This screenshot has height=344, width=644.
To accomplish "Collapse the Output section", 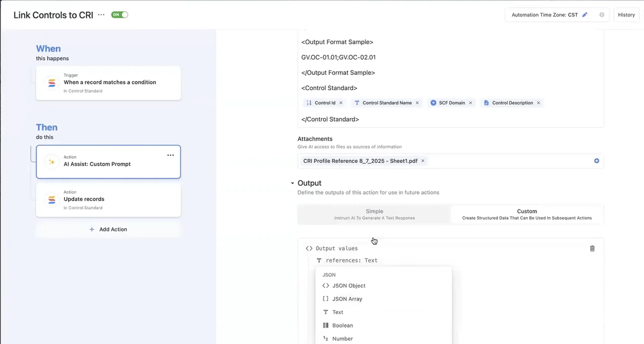I will click(x=292, y=184).
